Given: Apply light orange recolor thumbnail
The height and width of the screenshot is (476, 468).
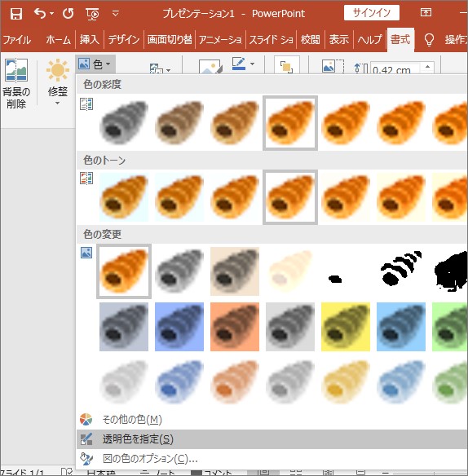Looking at the screenshot, I should [x=235, y=382].
